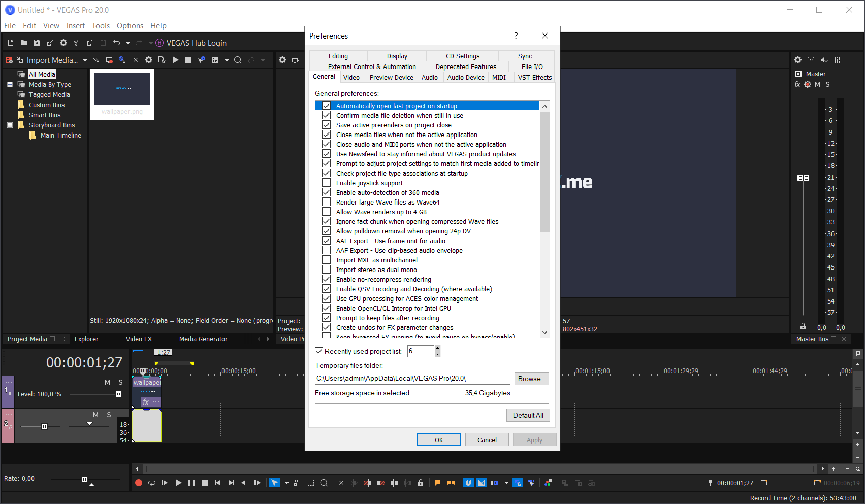Open Master FX on Master Bus
The width and height of the screenshot is (865, 504).
[x=797, y=85]
